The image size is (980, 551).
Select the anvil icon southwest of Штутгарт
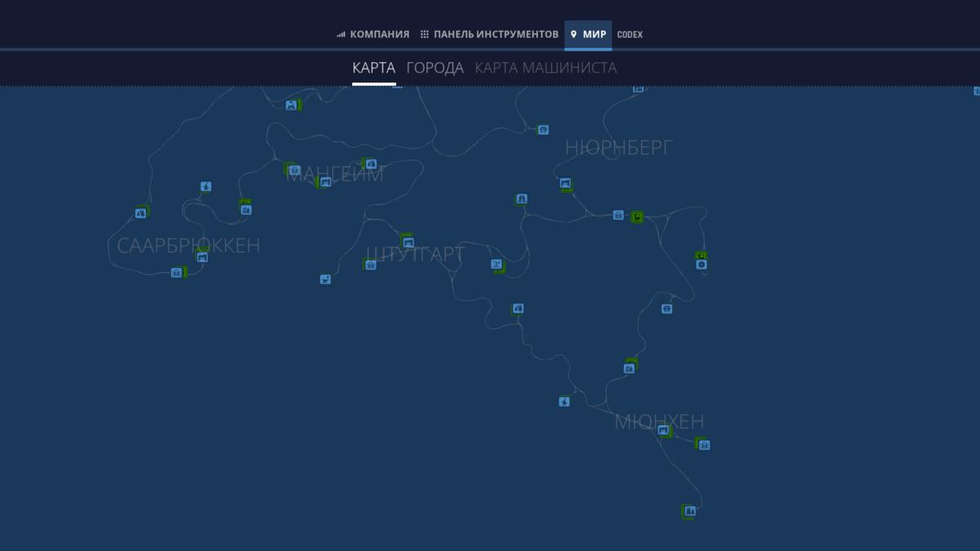325,279
